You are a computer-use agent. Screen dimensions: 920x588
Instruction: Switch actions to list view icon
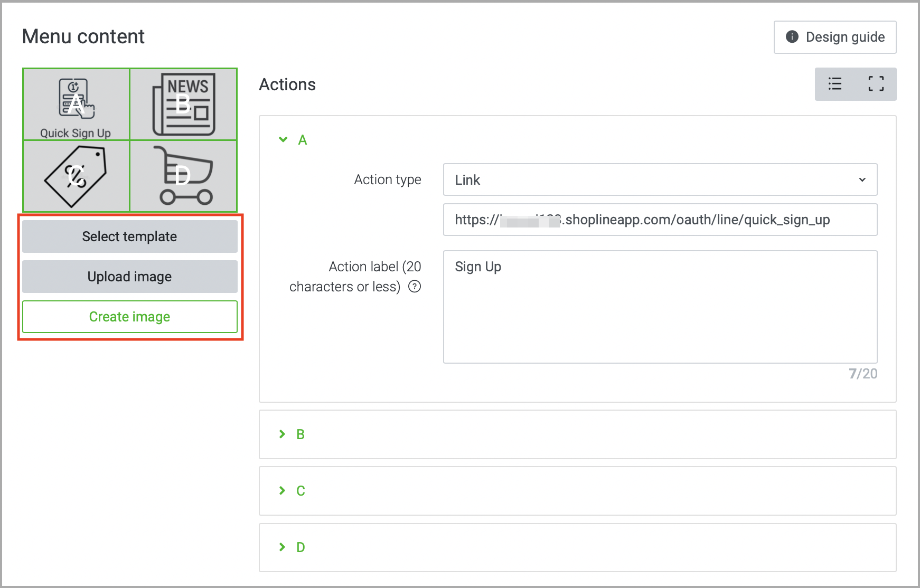(835, 84)
